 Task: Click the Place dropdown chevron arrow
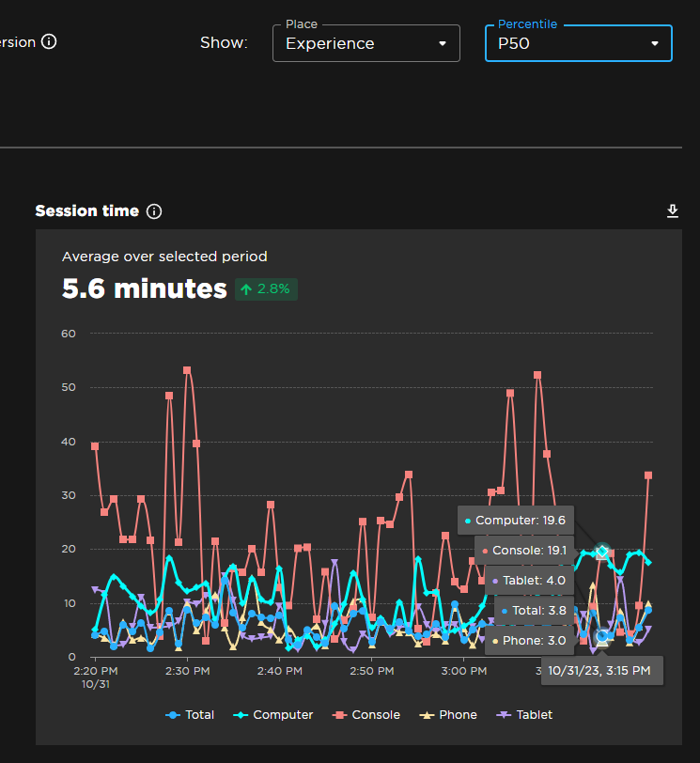443,43
